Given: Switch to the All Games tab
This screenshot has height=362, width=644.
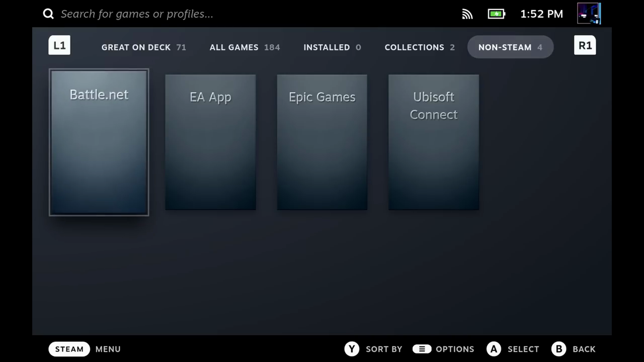Looking at the screenshot, I should (x=245, y=47).
